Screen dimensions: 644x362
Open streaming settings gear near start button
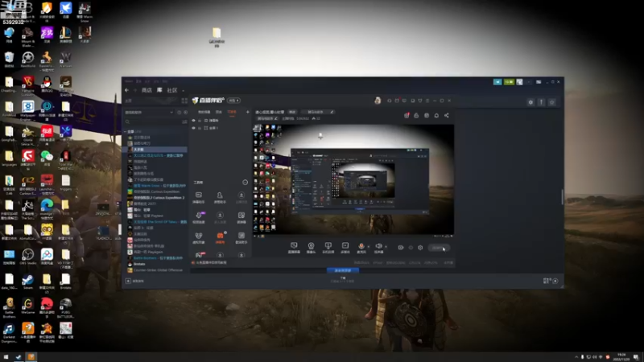pos(420,248)
